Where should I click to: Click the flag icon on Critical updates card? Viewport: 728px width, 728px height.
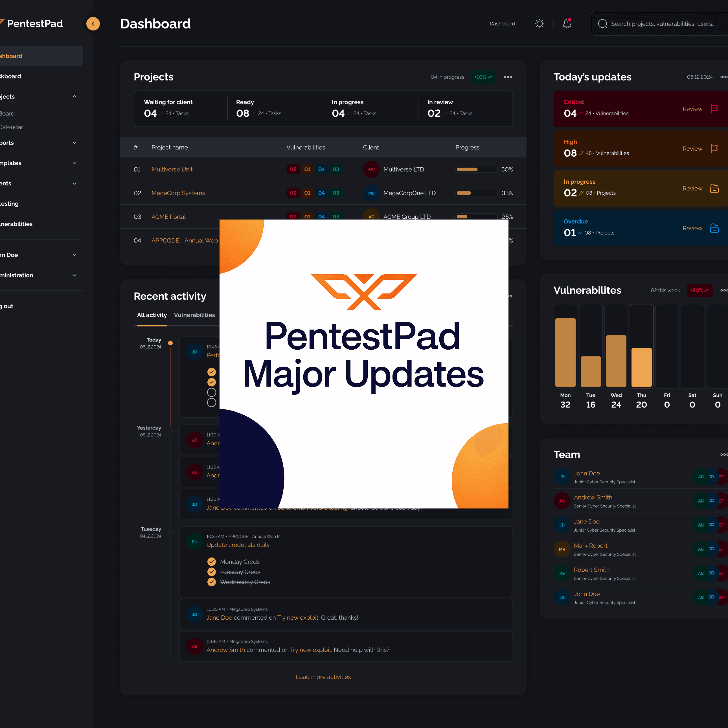point(714,109)
